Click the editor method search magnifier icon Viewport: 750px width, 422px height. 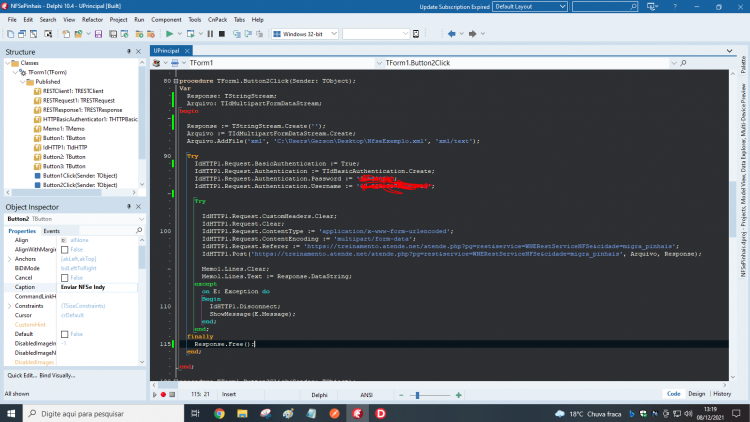683,63
